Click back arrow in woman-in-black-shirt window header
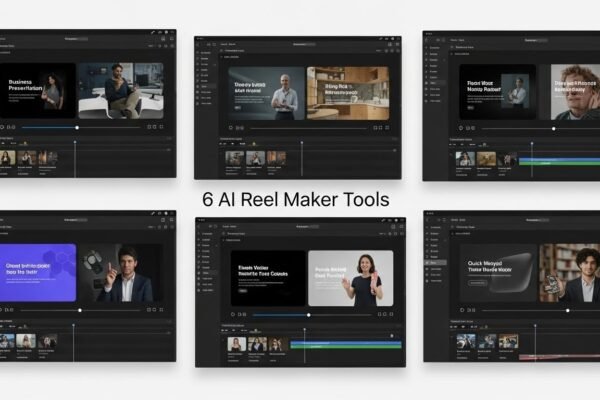 199,227
